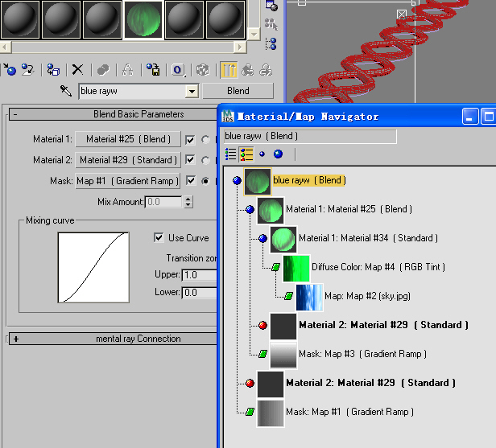Pick material with the eyedropper icon
The image size is (496, 448).
(x=66, y=91)
